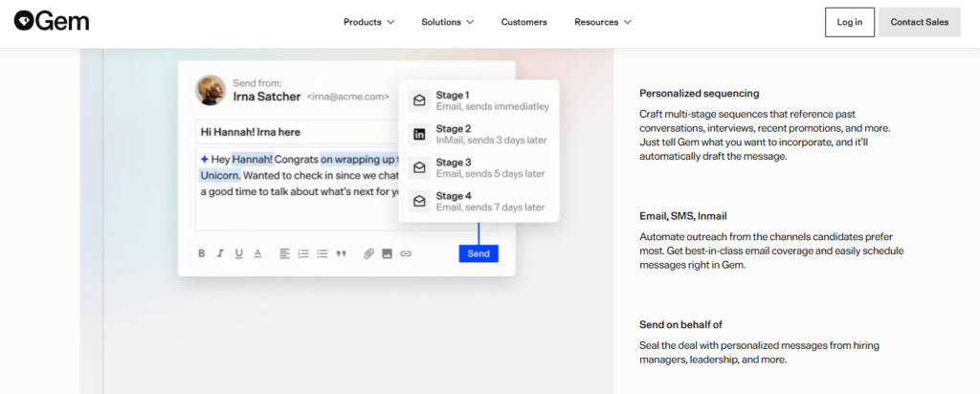The height and width of the screenshot is (394, 980).
Task: Go to the Customers page
Action: click(x=523, y=22)
